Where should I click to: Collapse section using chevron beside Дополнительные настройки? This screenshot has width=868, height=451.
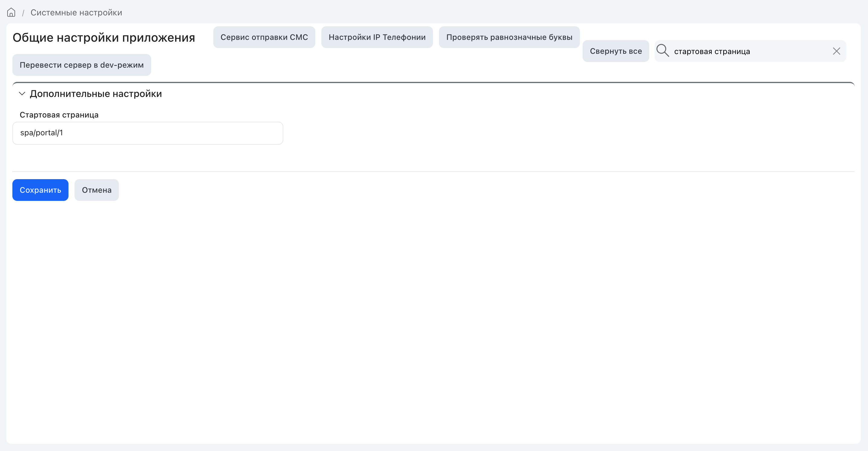22,94
